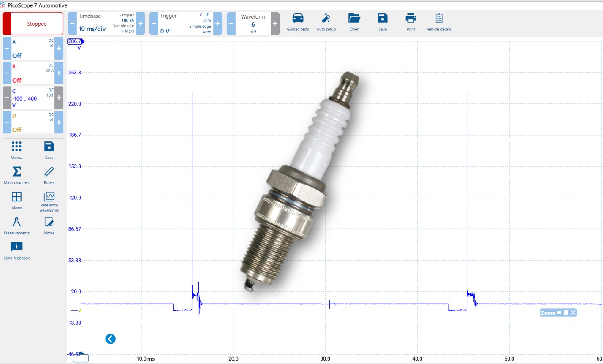Close the Zoom overview box
The width and height of the screenshot is (603, 364).
(573, 312)
